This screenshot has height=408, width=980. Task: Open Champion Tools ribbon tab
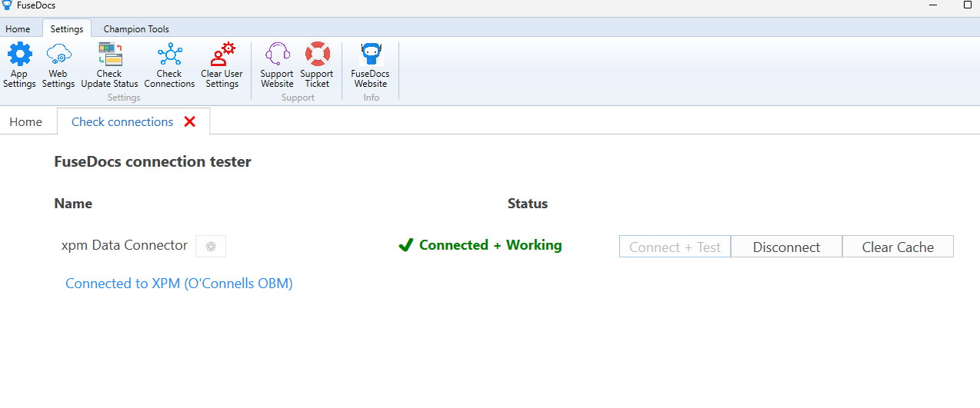pos(136,29)
